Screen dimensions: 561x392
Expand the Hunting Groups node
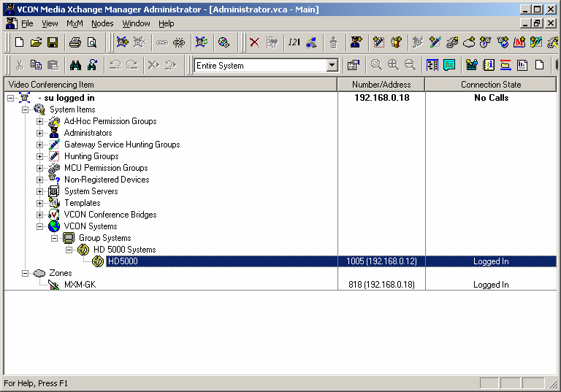(x=39, y=157)
